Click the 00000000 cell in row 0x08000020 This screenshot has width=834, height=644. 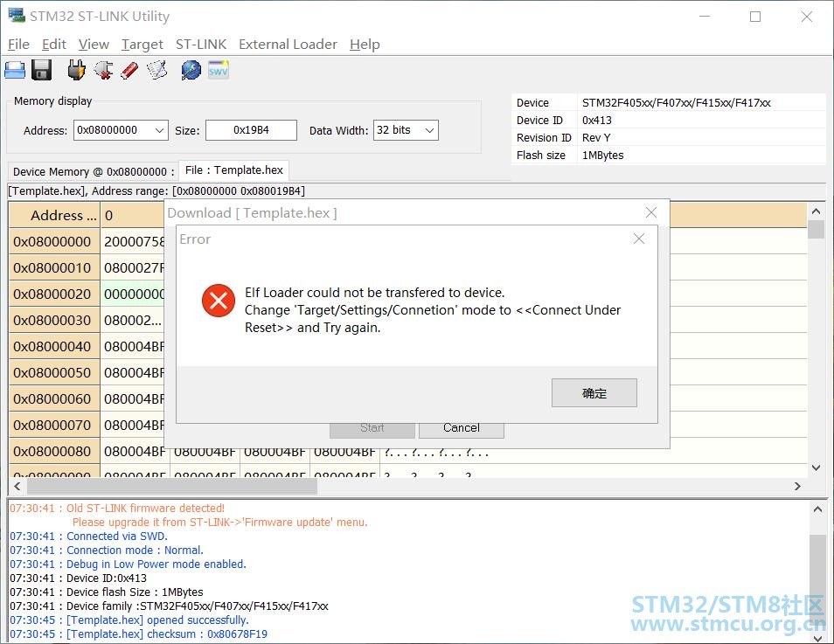tap(133, 294)
